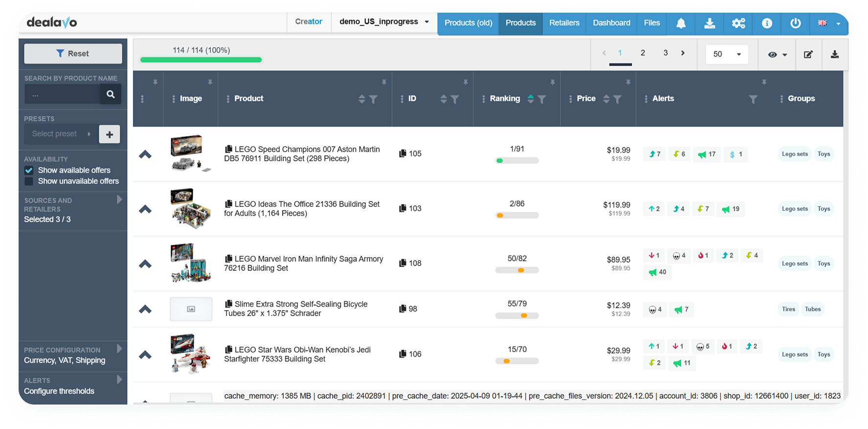
Task: Go to next page arrow
Action: coord(683,53)
